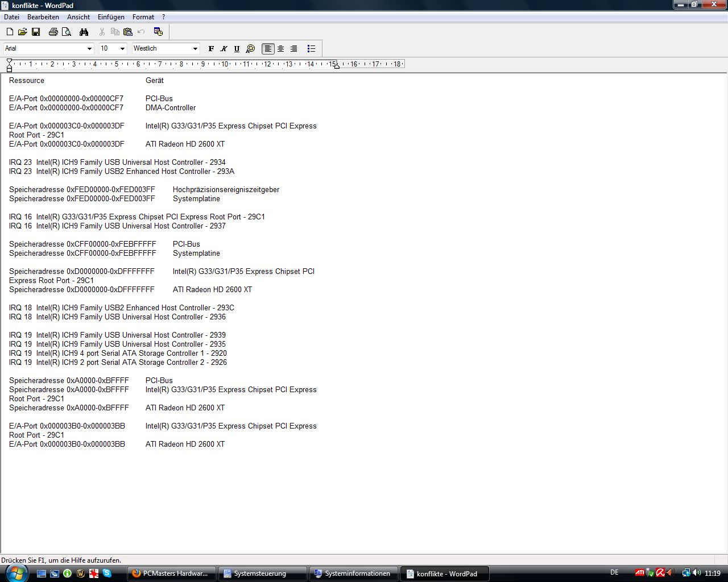
Task: Switch to Systeminformationen taskbar button
Action: click(x=353, y=573)
